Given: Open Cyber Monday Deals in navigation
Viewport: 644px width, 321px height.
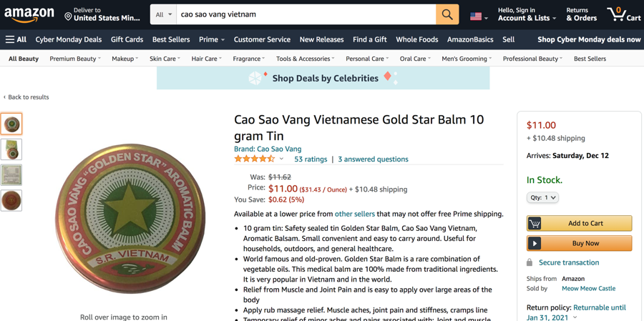Looking at the screenshot, I should pyautogui.click(x=68, y=40).
